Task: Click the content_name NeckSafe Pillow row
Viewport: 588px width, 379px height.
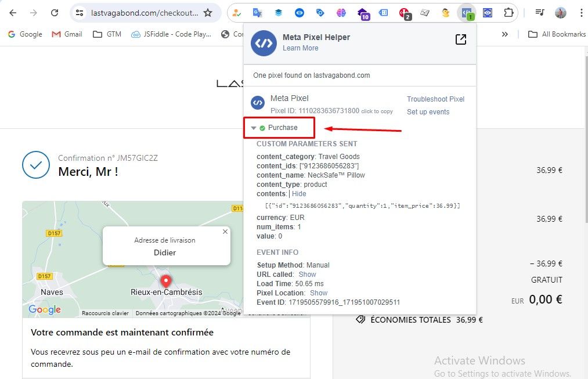Action: (x=311, y=175)
